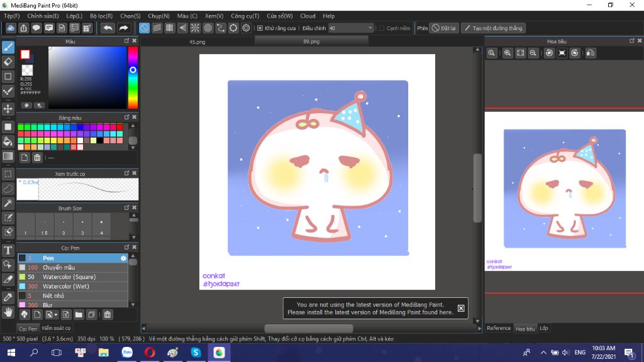The image size is (644, 362).
Task: Fit view to window in Hoa tiêu panel
Action: [520, 53]
